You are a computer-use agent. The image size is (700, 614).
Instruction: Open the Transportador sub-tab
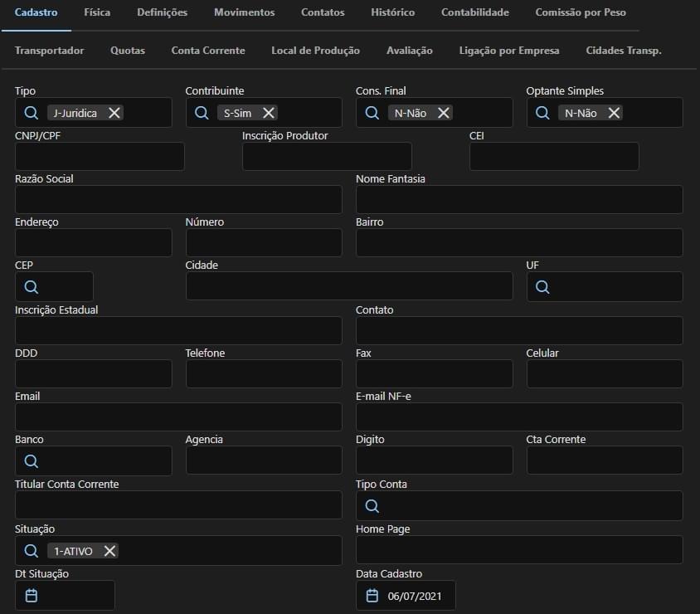coord(49,51)
